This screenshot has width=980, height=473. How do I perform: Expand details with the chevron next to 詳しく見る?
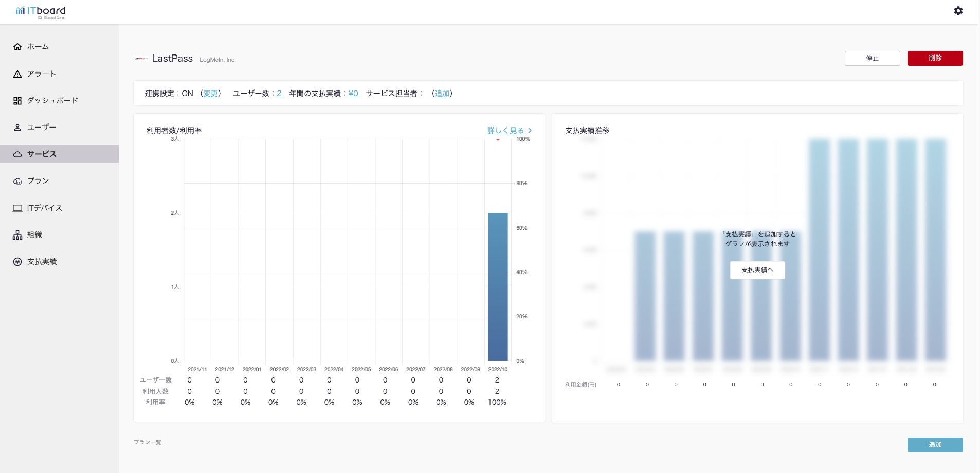[x=530, y=131]
